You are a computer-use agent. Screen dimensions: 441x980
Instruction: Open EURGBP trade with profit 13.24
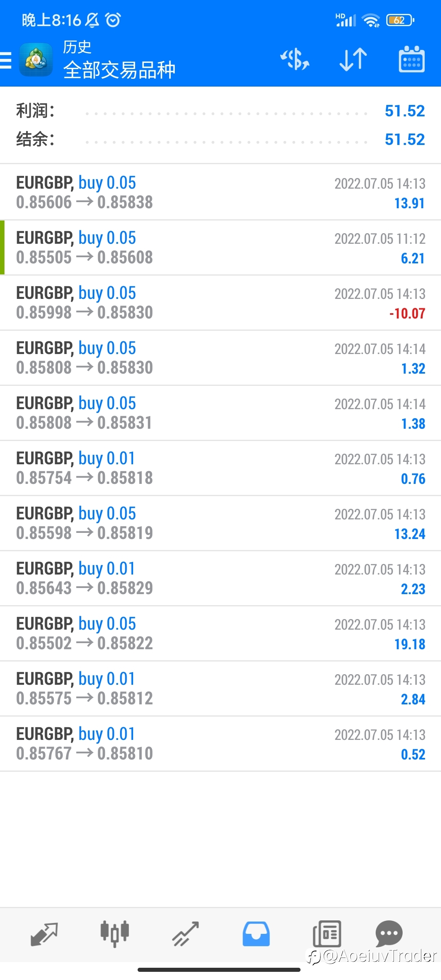pos(220,523)
